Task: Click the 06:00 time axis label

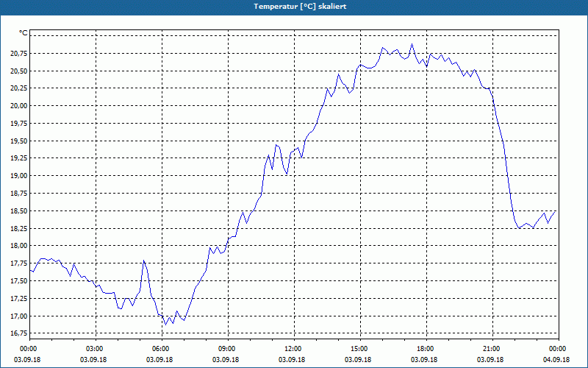Action: point(162,349)
